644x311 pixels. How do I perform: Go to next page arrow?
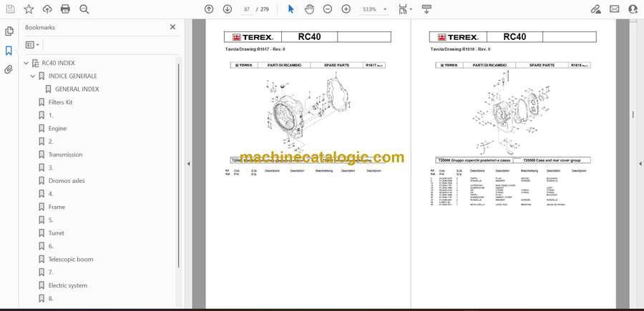pos(227,9)
